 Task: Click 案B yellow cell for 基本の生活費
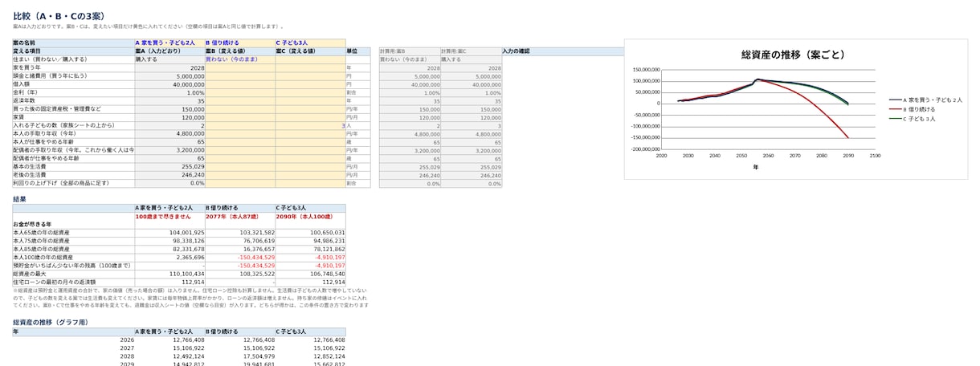pos(240,167)
